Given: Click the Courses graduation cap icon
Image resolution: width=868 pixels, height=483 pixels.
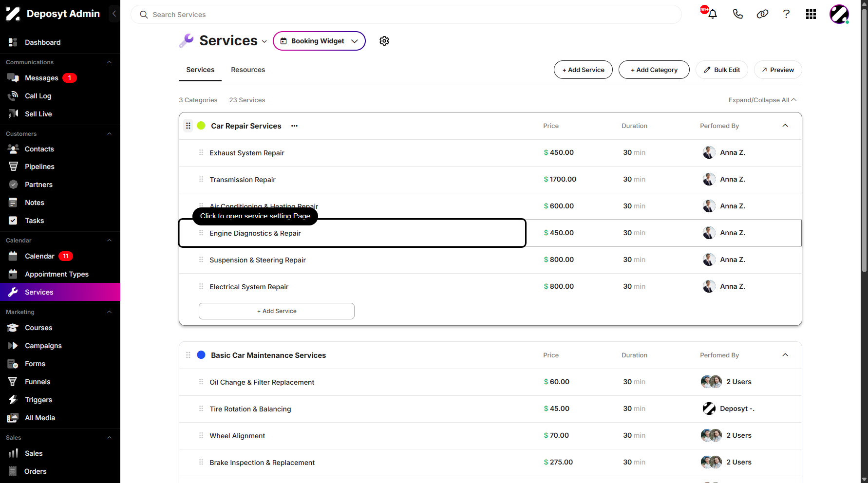Looking at the screenshot, I should pyautogui.click(x=13, y=328).
